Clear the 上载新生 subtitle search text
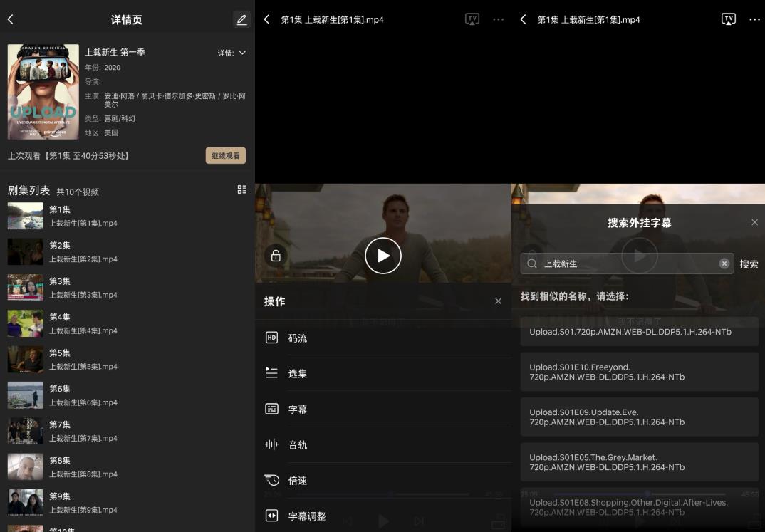Image resolution: width=765 pixels, height=532 pixels. 724,264
